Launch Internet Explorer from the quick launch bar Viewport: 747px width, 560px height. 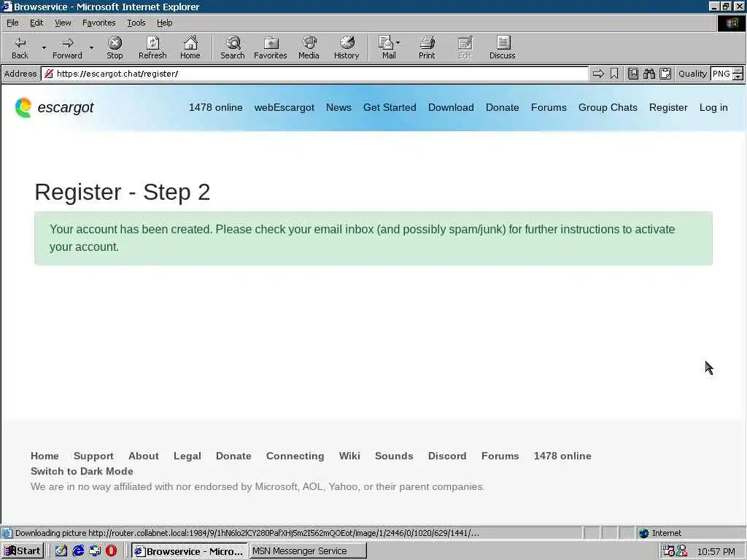click(x=78, y=551)
